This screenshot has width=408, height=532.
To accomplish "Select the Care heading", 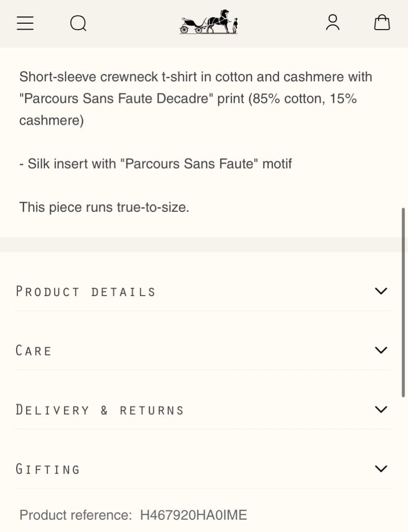I will click(x=33, y=351).
